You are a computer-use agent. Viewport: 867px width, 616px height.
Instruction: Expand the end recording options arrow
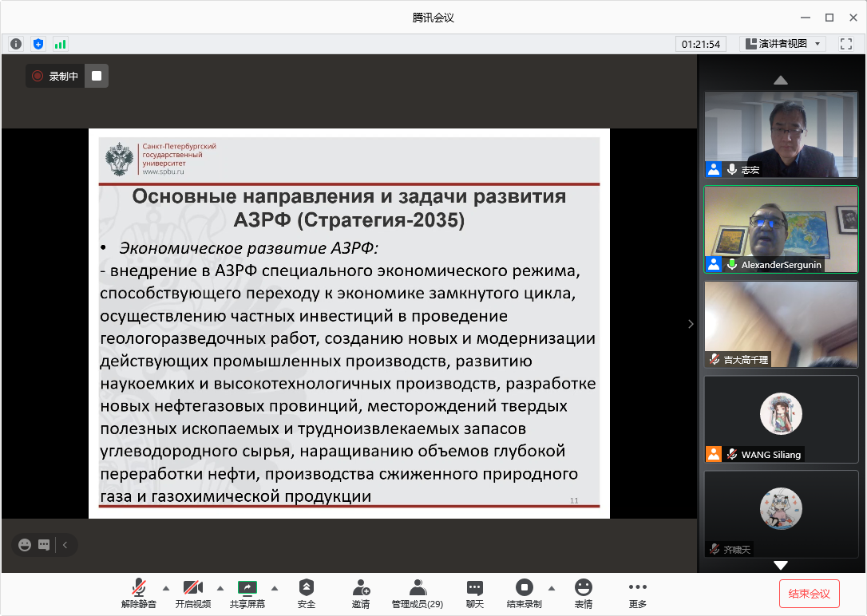[x=552, y=588]
